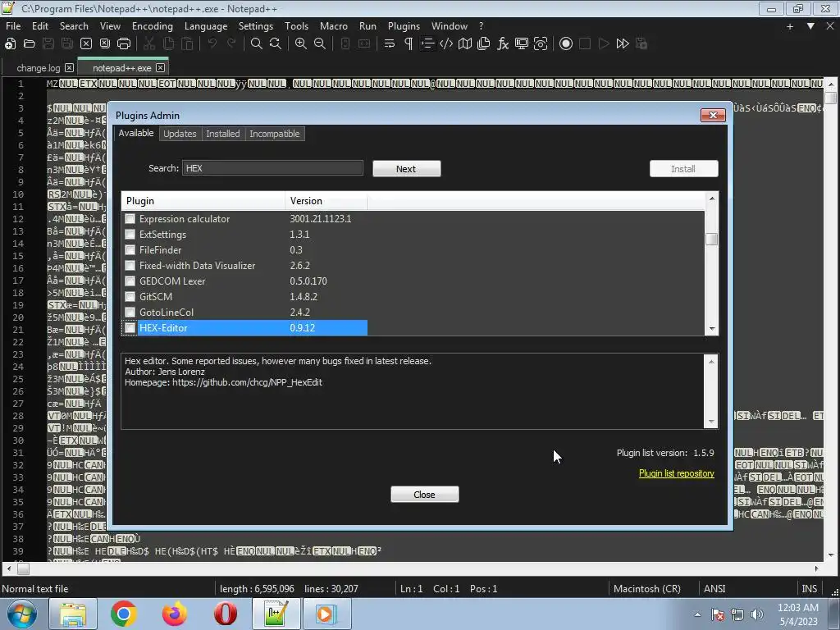Check the Expression calculator plugin
Screen dimensions: 840x630
tap(130, 218)
